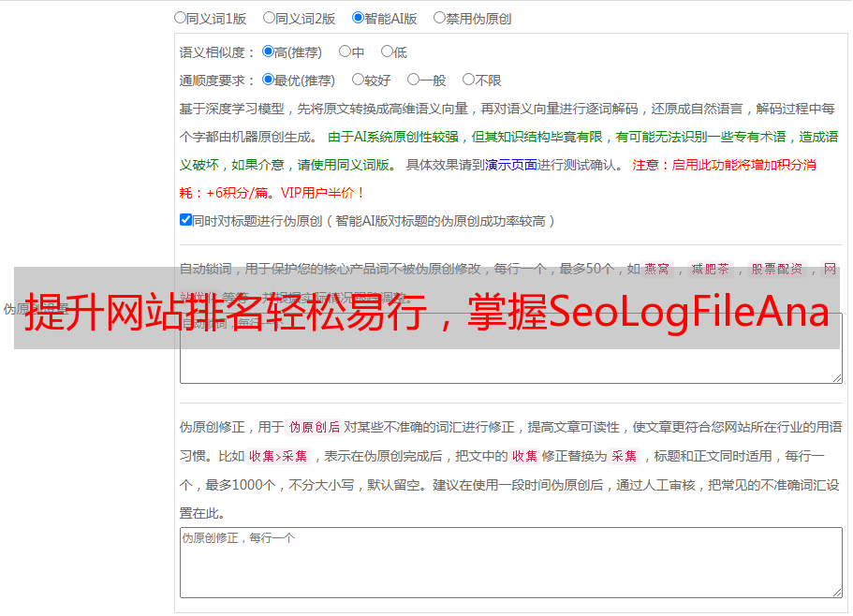Viewport: 853px width, 616px height.
Task: Click the 通顺度要求 label
Action: click(217, 81)
